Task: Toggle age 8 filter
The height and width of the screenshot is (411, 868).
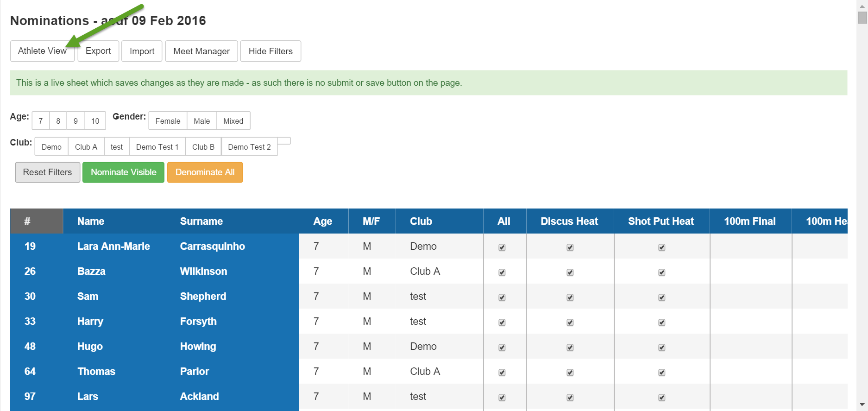Action: tap(58, 121)
